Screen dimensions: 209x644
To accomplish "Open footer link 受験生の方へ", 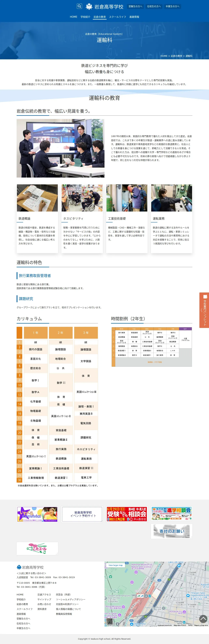I will tap(23, 619).
